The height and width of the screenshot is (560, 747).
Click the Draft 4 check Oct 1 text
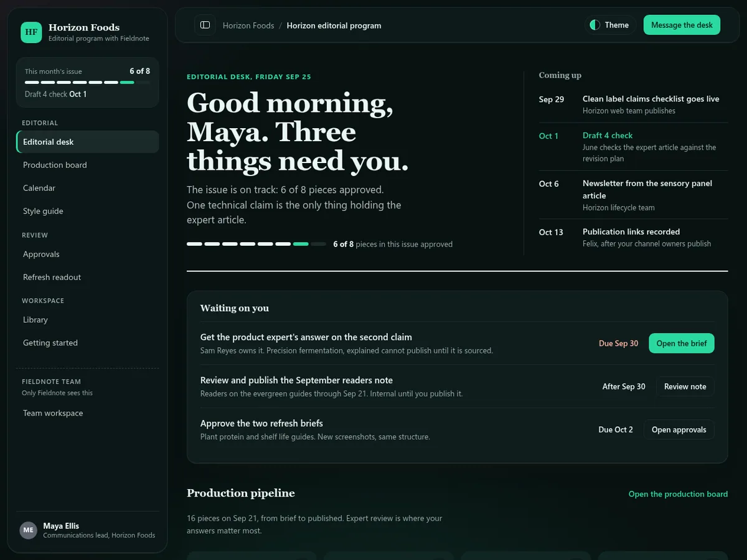[56, 95]
